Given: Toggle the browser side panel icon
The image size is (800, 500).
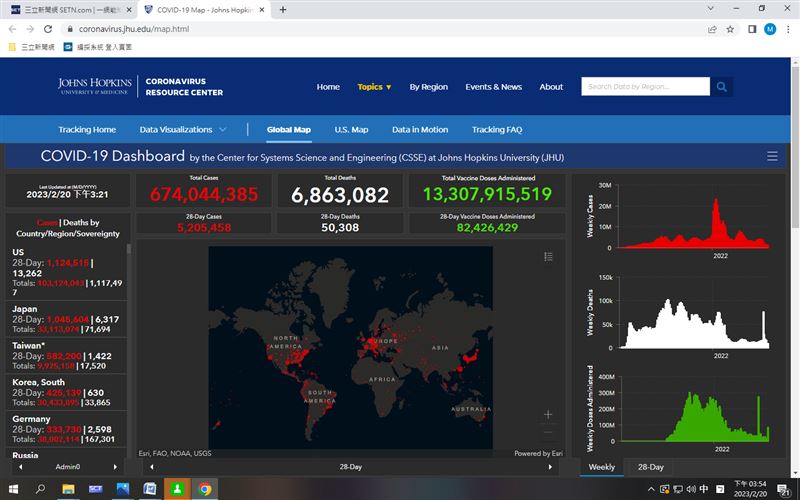Looking at the screenshot, I should point(752,29).
